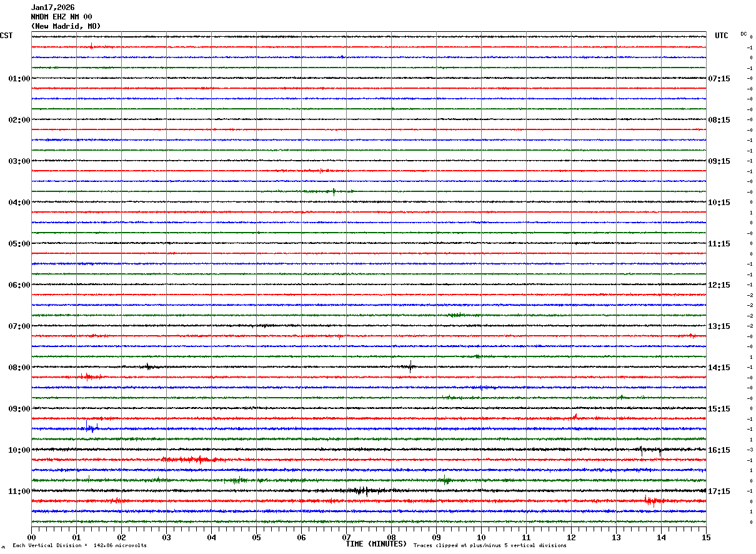Click the 13:15 UTC time label
Viewport: 756px width, 554px height.
pyautogui.click(x=719, y=326)
